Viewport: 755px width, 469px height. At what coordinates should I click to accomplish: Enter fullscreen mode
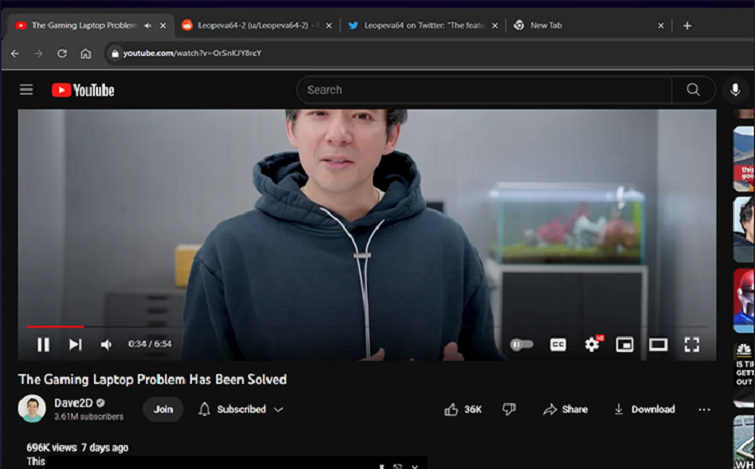tap(691, 344)
